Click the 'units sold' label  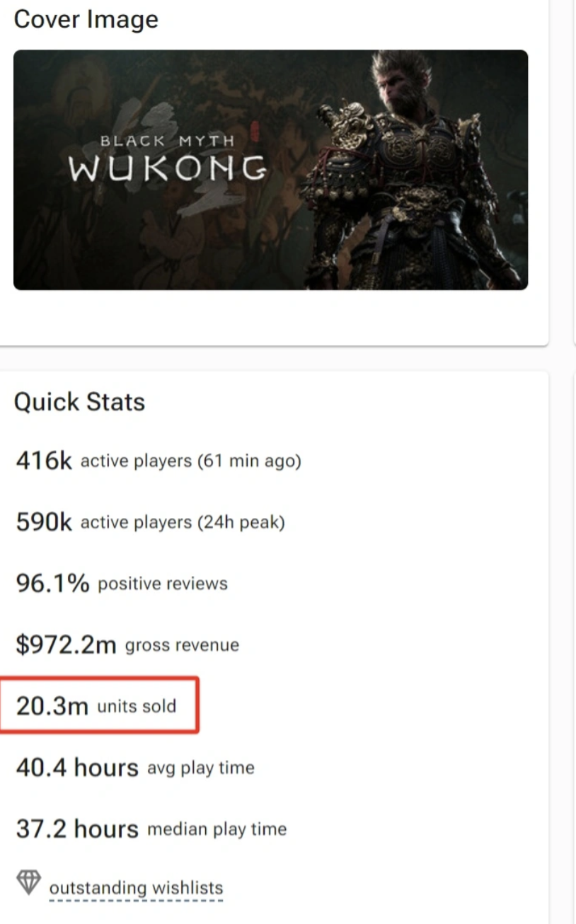(137, 706)
